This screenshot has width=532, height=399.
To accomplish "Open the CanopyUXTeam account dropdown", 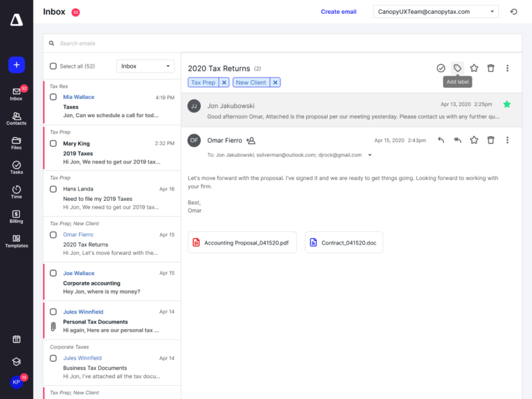I will tap(436, 12).
